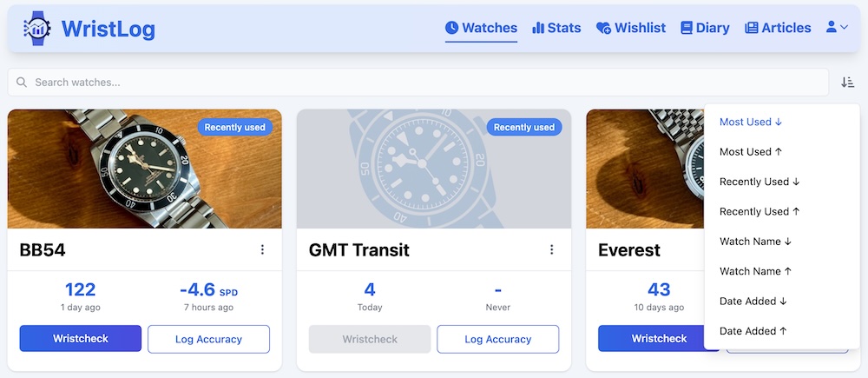Click Log Accuracy on GMT Transit card
Screen dimensions: 868x378
[x=497, y=339]
